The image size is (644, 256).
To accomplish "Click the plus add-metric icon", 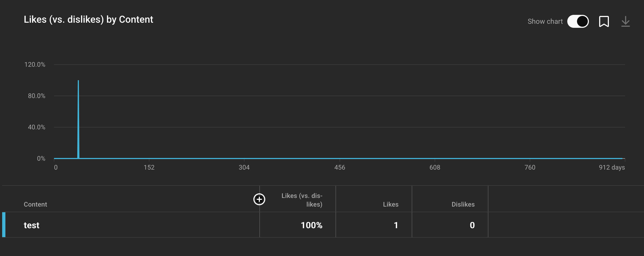I will 259,199.
